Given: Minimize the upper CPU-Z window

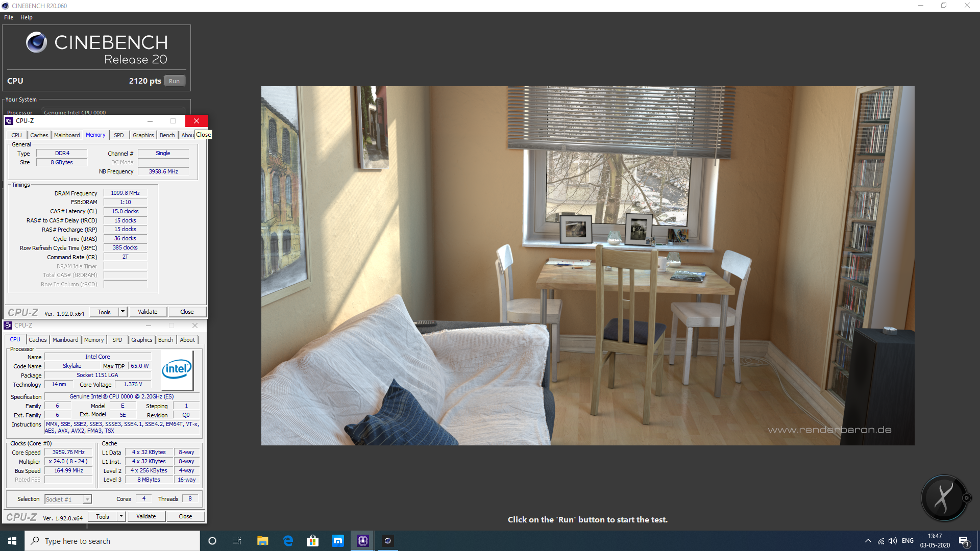Looking at the screenshot, I should (x=150, y=121).
